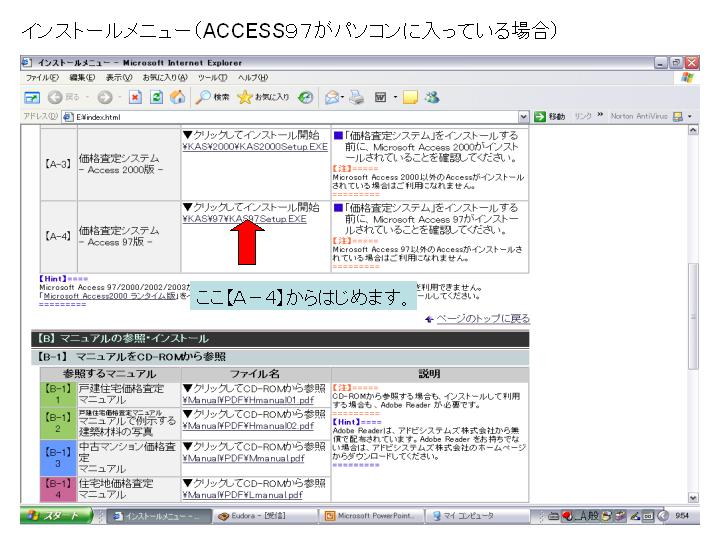The width and height of the screenshot is (720, 540).
Task: Open the ツール(T) menu
Action: tap(213, 78)
